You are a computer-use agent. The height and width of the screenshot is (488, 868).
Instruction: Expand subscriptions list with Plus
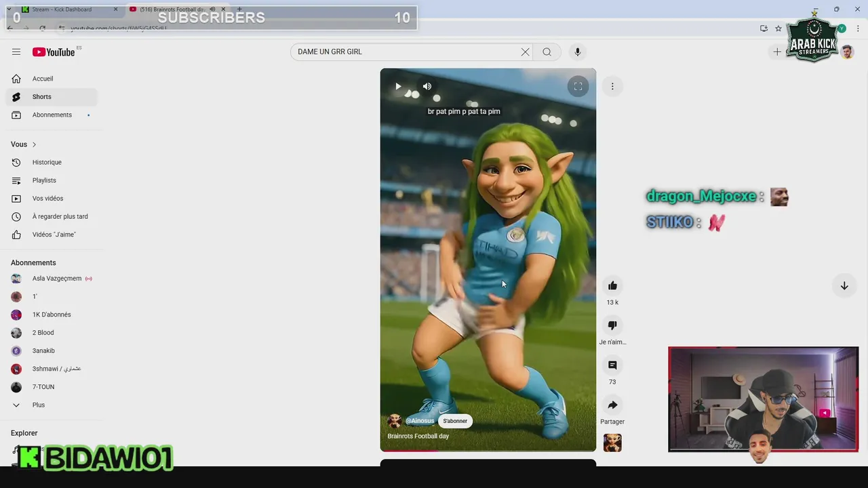[52, 405]
